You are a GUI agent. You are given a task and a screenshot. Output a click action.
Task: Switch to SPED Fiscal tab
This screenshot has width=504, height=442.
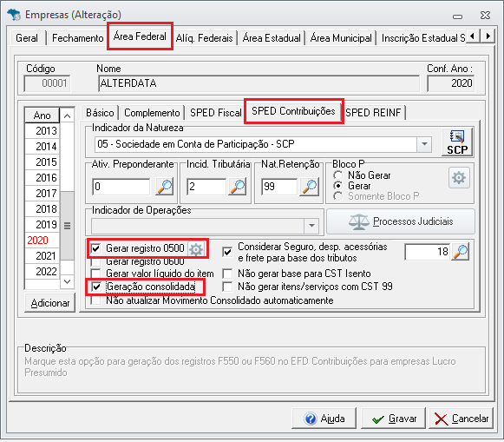[215, 113]
